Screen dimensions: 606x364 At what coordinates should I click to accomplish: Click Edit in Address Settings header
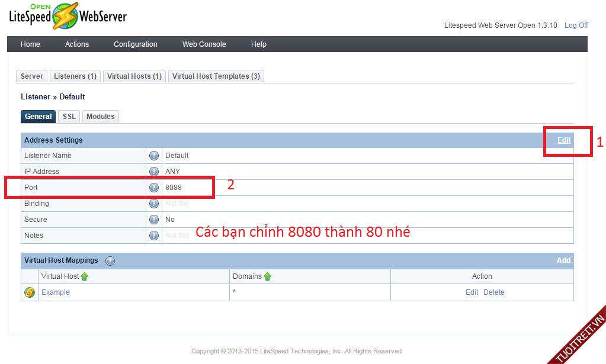(564, 140)
